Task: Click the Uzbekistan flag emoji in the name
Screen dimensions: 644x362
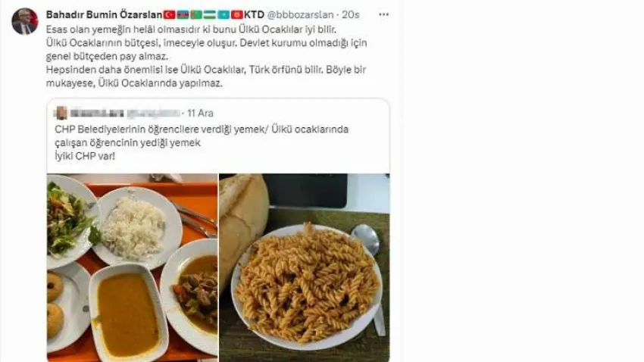Action: coord(209,15)
